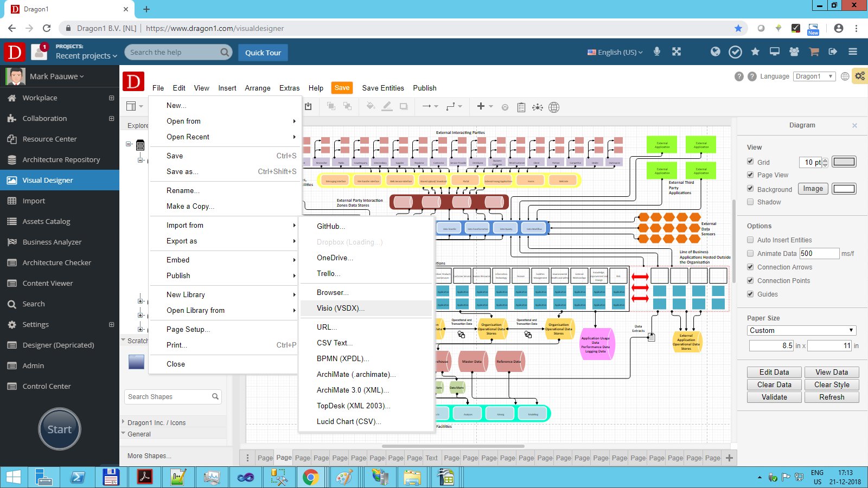868x488 pixels.
Task: Click the Quick Tour button
Action: 263,52
